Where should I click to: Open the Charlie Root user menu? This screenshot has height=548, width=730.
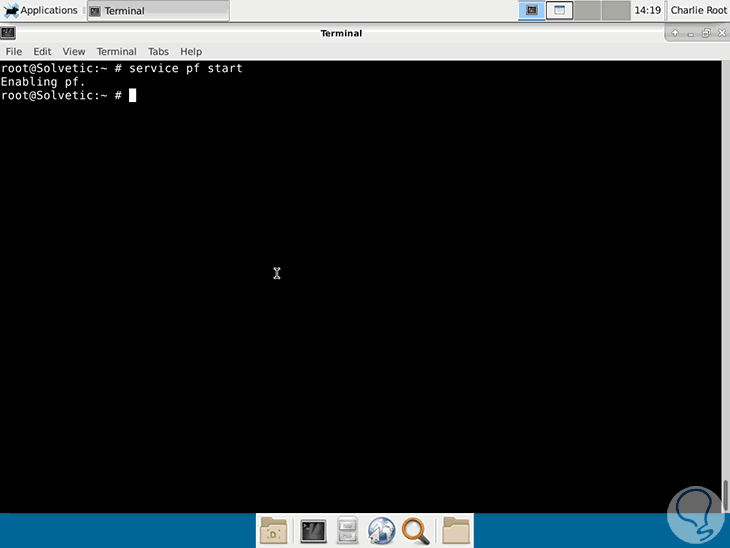(x=698, y=10)
